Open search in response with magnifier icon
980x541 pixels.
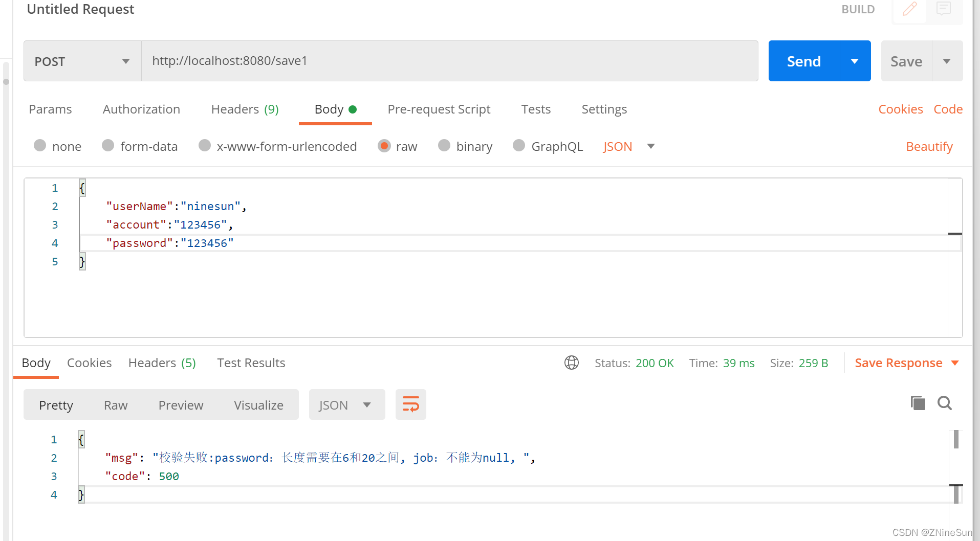click(x=945, y=403)
